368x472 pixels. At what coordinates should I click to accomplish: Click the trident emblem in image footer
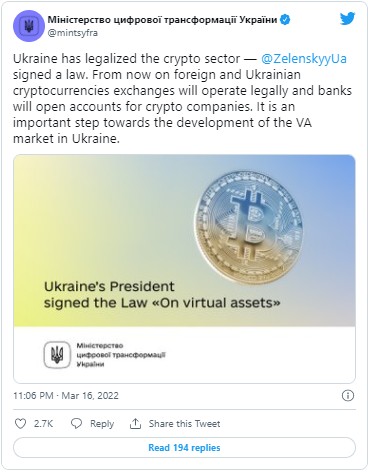[57, 355]
